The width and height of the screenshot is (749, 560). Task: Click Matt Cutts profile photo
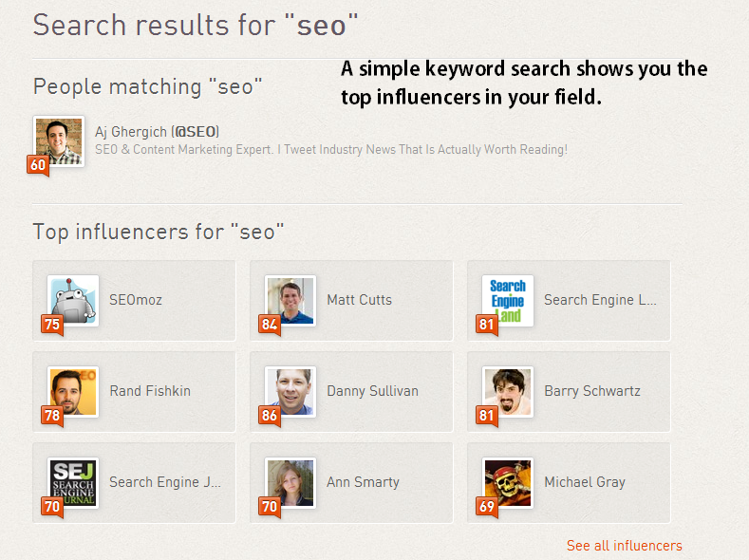(290, 299)
